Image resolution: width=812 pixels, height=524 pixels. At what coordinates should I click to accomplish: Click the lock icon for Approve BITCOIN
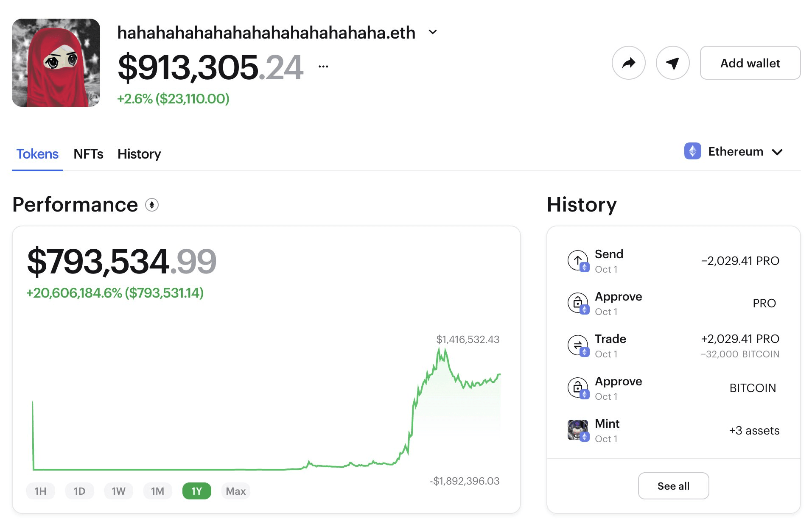click(x=578, y=387)
